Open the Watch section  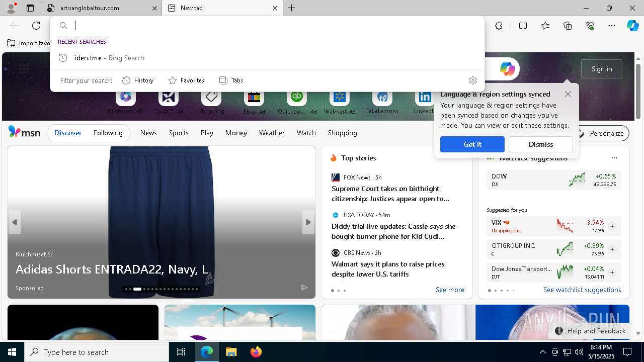pyautogui.click(x=306, y=133)
